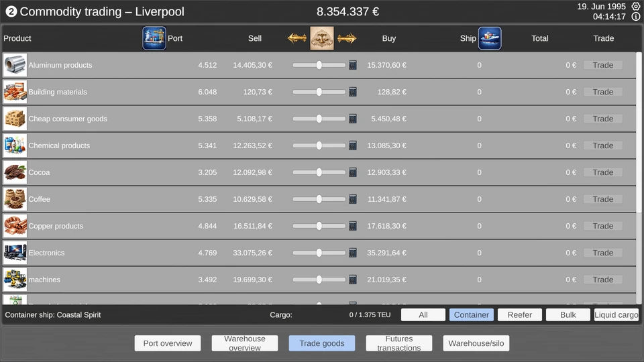The height and width of the screenshot is (362, 644).
Task: Click the left golden arrow icon
Action: [297, 38]
